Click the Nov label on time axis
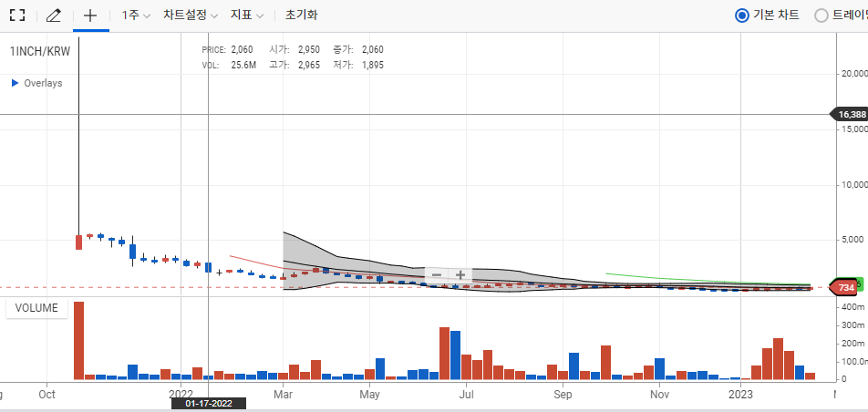This screenshot has width=868, height=412. [659, 395]
